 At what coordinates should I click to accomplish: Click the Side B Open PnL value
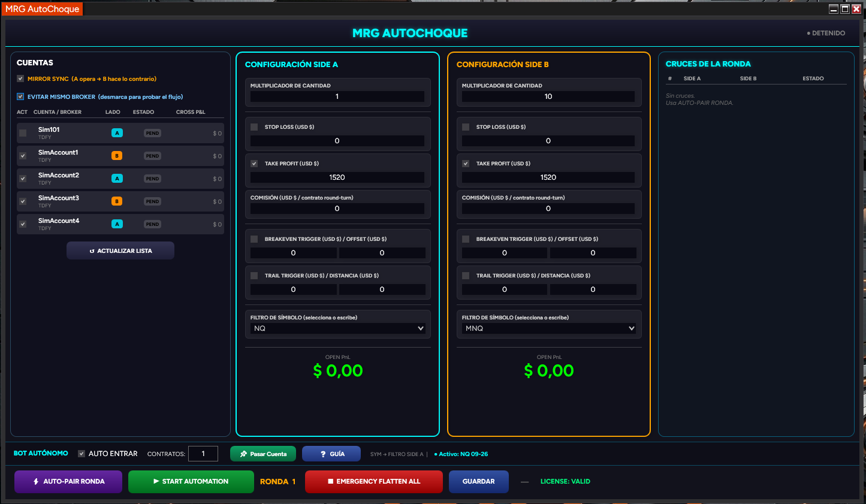pyautogui.click(x=549, y=370)
